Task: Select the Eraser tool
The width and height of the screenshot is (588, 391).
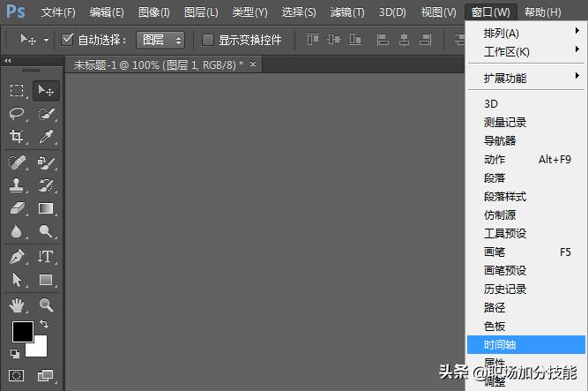Action: pyautogui.click(x=17, y=208)
